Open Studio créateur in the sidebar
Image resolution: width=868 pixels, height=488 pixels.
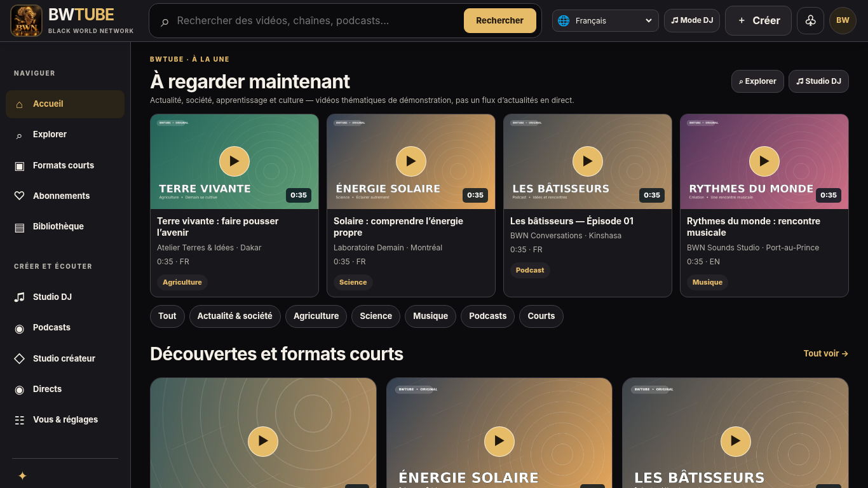point(65,358)
